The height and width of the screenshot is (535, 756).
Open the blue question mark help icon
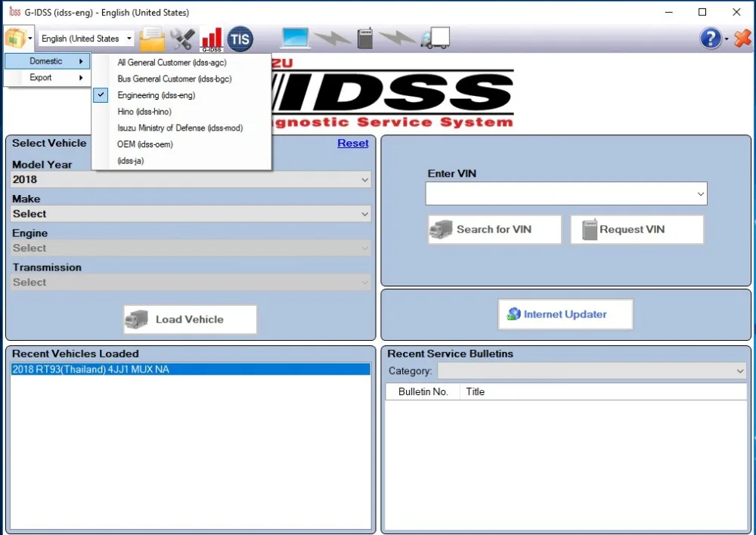coord(710,38)
